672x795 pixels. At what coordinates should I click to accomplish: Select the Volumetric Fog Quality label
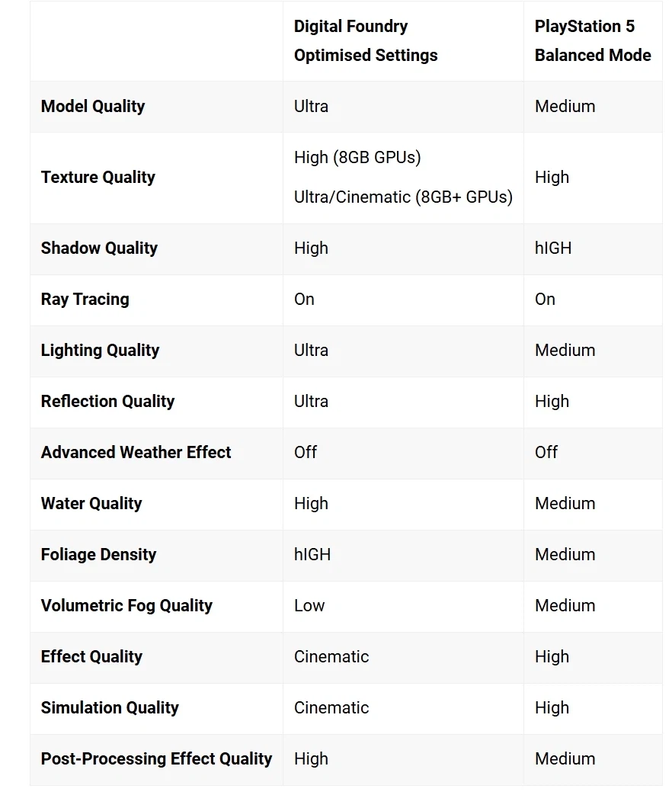127,606
